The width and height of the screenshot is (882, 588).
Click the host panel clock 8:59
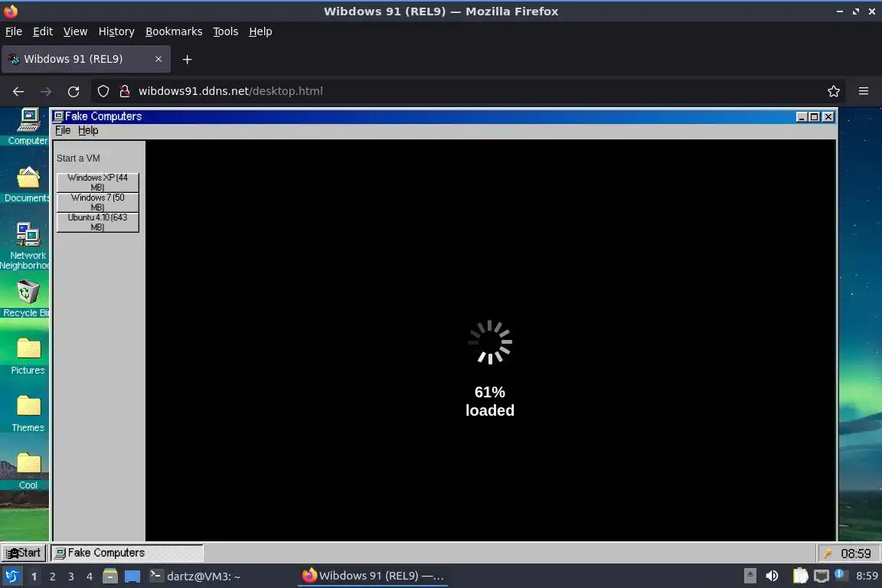[867, 577]
